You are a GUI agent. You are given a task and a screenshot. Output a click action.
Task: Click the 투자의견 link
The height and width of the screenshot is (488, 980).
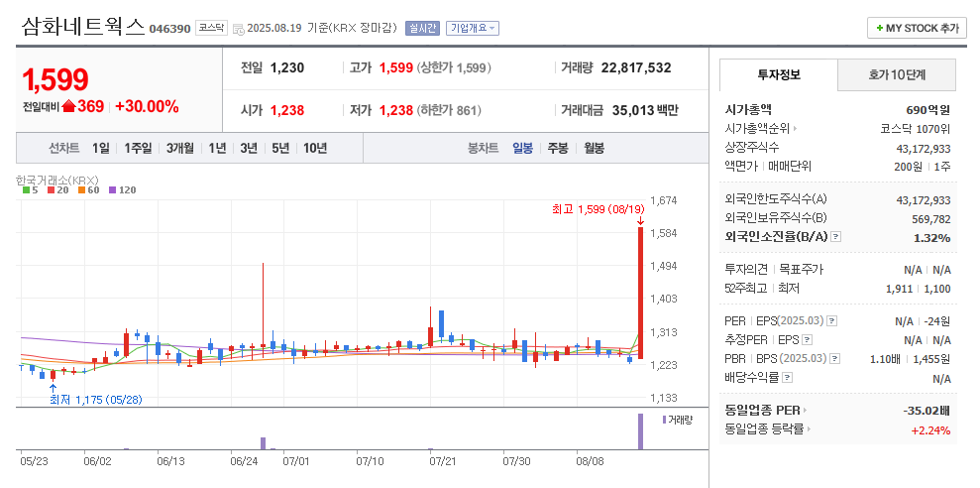click(747, 270)
